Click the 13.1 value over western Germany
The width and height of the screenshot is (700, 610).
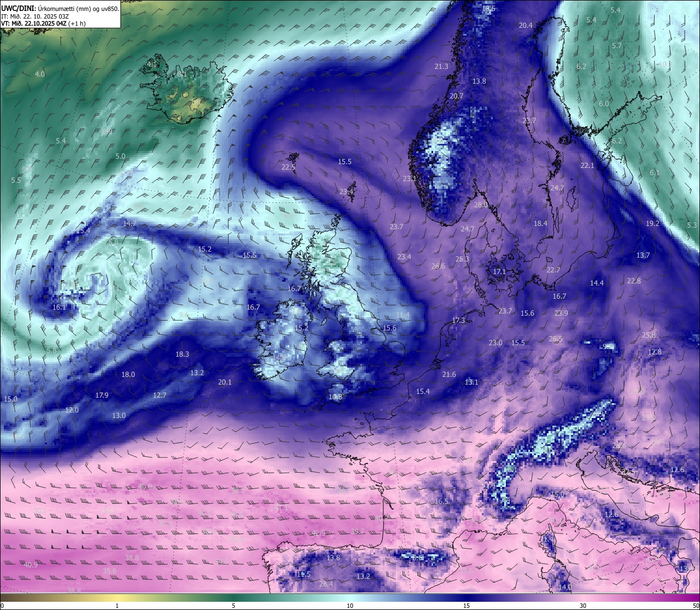(x=471, y=382)
